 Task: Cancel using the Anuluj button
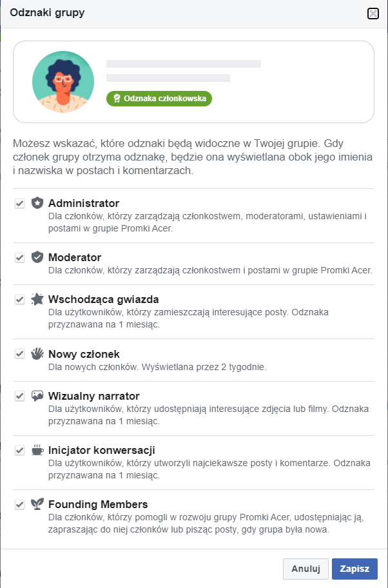[306, 569]
